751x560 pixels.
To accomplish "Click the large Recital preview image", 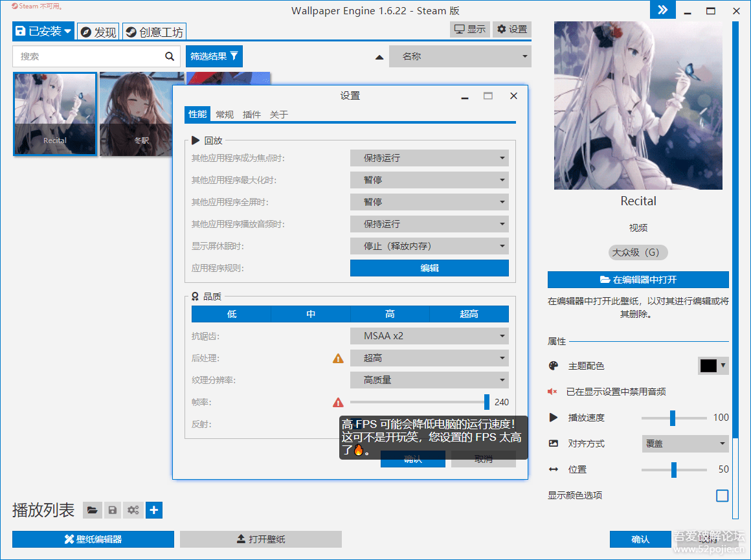I will [x=638, y=106].
